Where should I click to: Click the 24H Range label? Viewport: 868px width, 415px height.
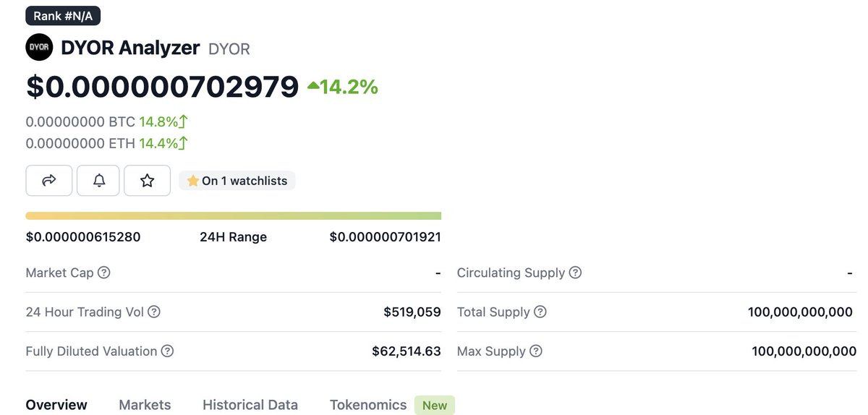pyautogui.click(x=233, y=236)
